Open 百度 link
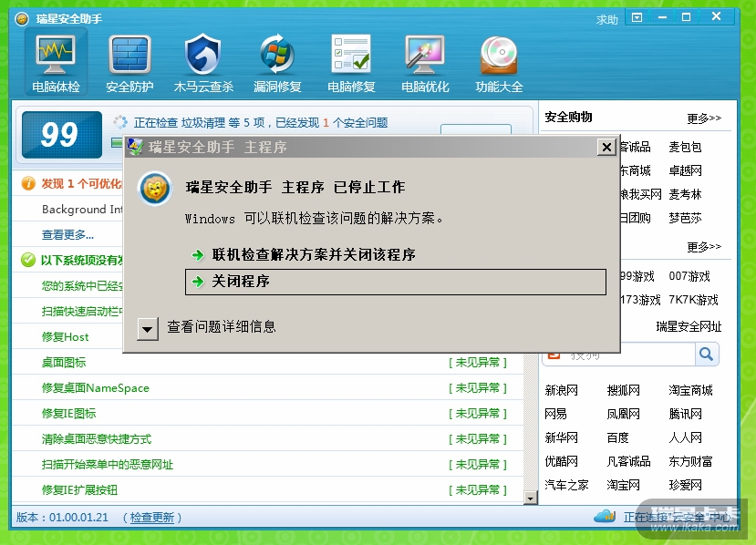756x545 pixels. (617, 437)
